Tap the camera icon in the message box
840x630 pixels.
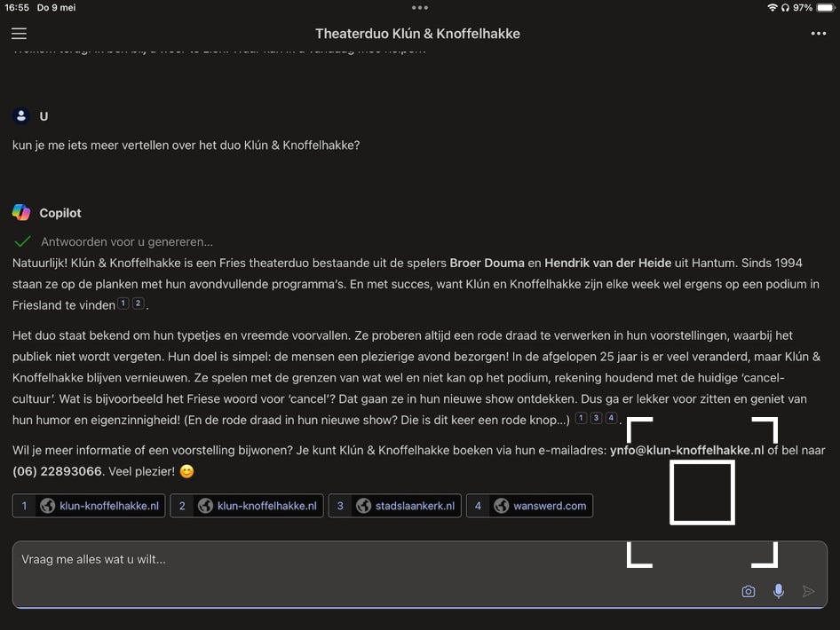coord(748,591)
